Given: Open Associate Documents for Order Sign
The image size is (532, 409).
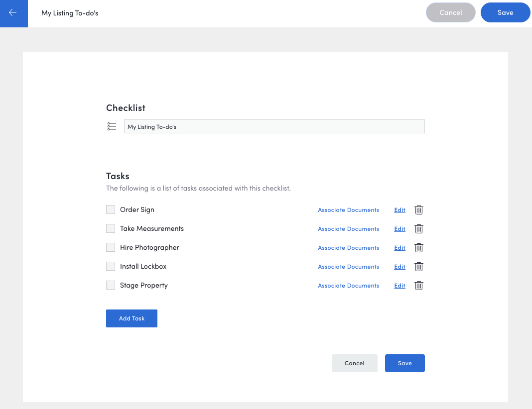Looking at the screenshot, I should [349, 210].
